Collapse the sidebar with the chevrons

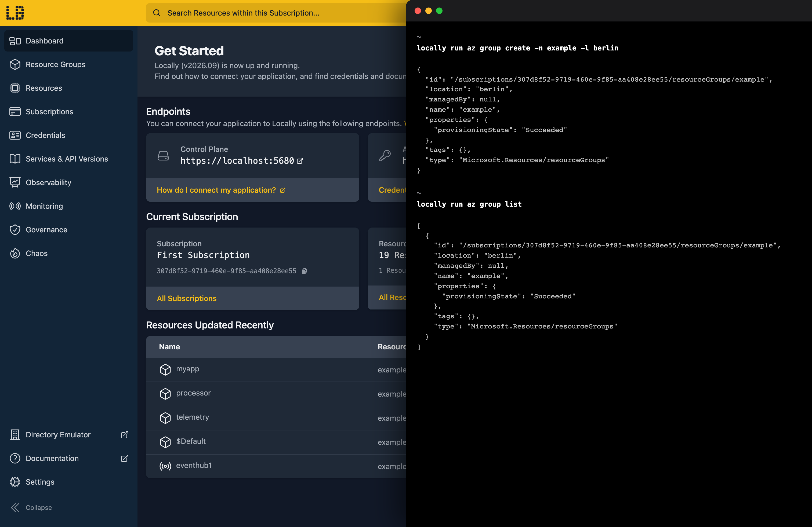[x=15, y=508]
